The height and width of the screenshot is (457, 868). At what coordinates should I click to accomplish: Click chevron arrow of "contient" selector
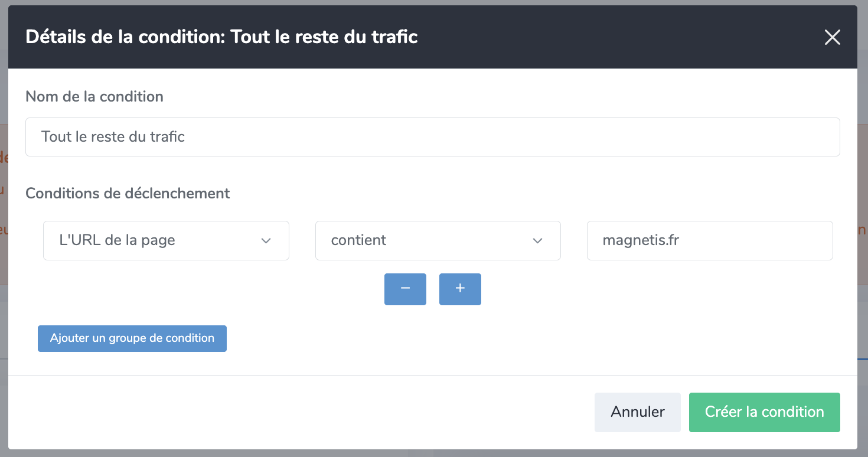pos(537,241)
